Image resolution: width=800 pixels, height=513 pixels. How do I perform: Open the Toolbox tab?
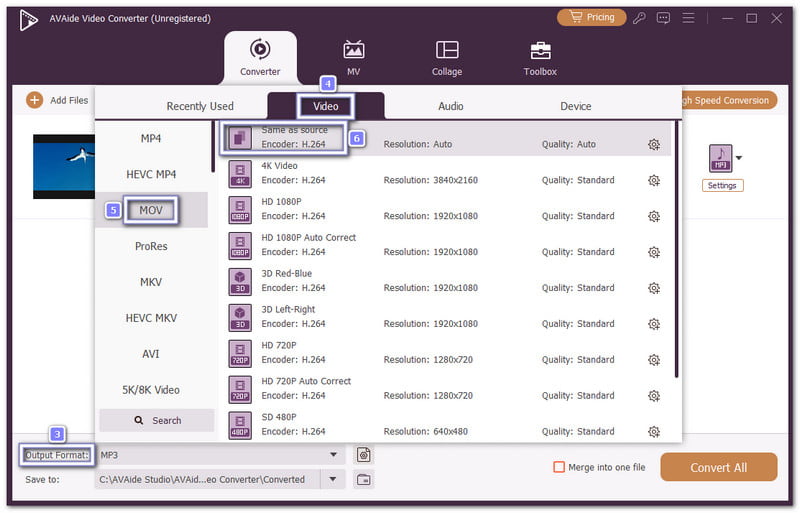(540, 58)
